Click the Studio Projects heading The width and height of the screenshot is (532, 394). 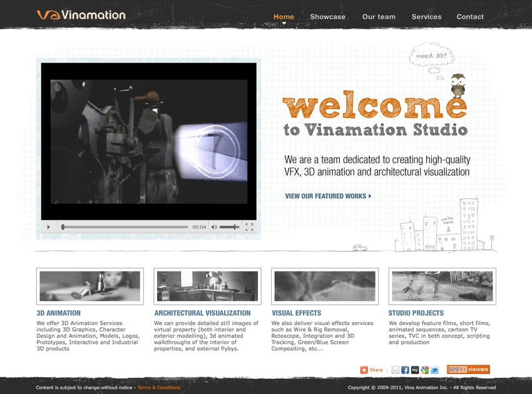416,313
